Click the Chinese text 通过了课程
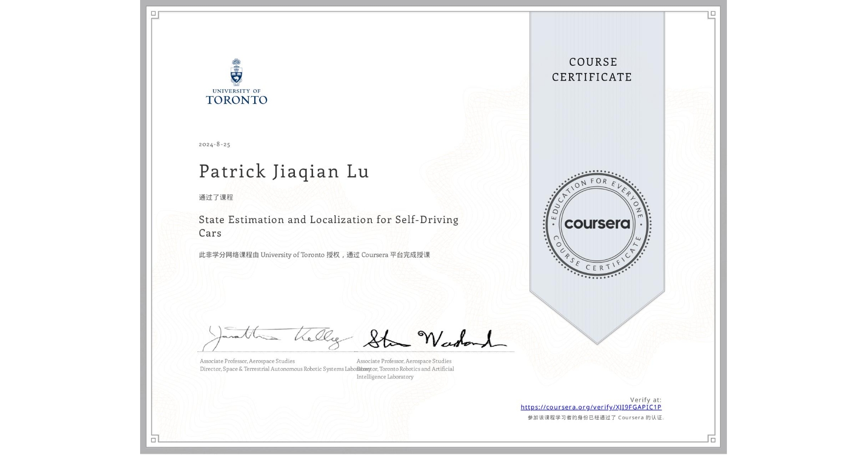This screenshot has width=868, height=455. 216,197
